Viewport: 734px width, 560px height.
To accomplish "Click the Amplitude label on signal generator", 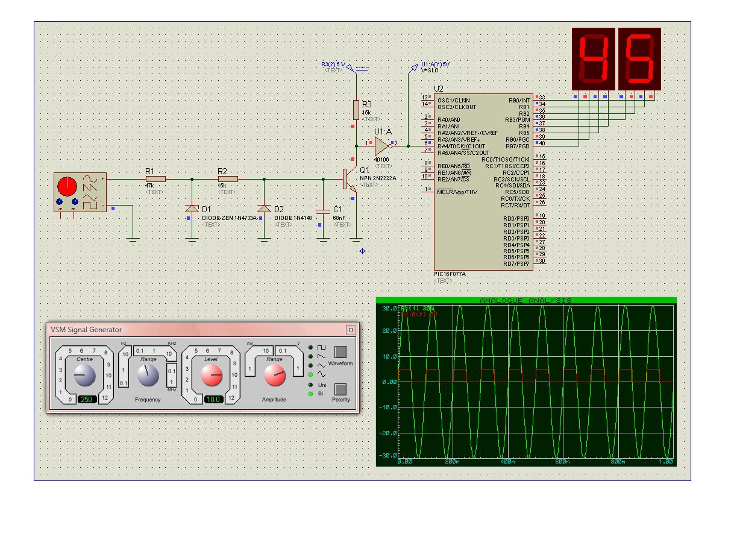I will [274, 400].
